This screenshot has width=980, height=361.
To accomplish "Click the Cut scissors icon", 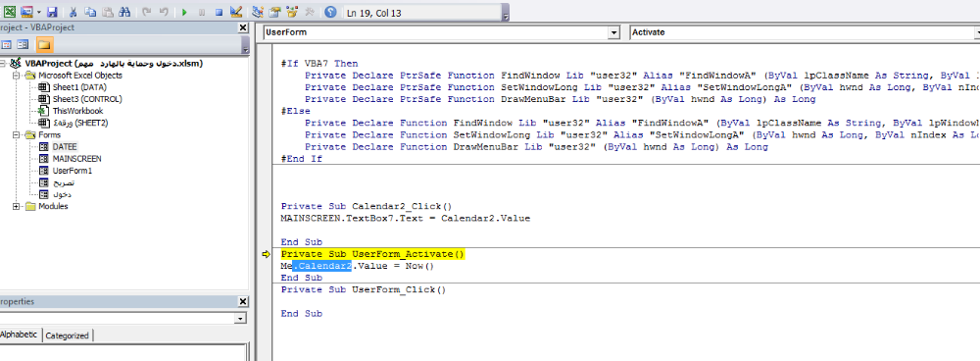I will 73,12.
